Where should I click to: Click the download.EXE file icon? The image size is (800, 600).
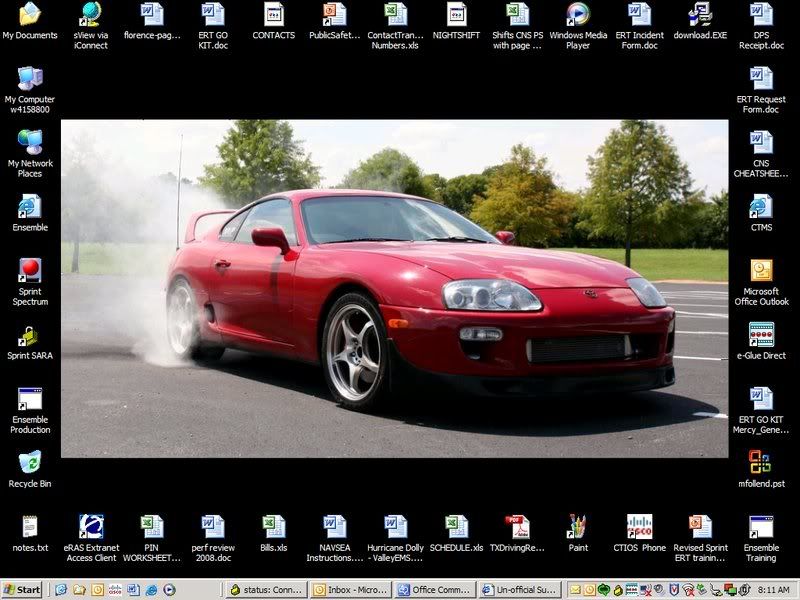pos(700,15)
